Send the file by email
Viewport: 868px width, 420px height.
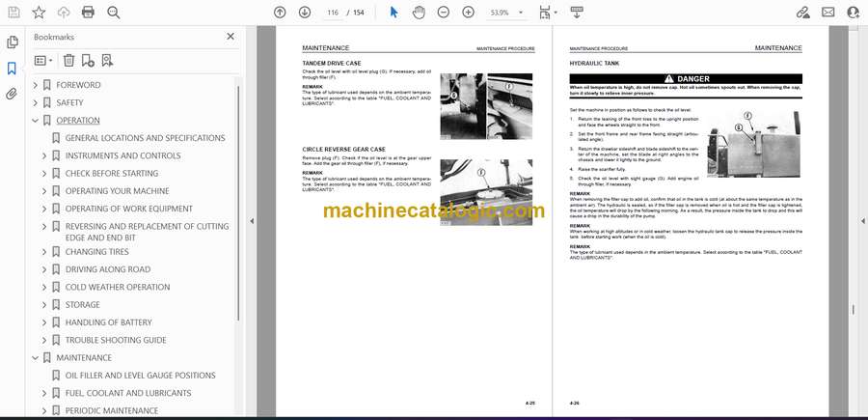828,13
